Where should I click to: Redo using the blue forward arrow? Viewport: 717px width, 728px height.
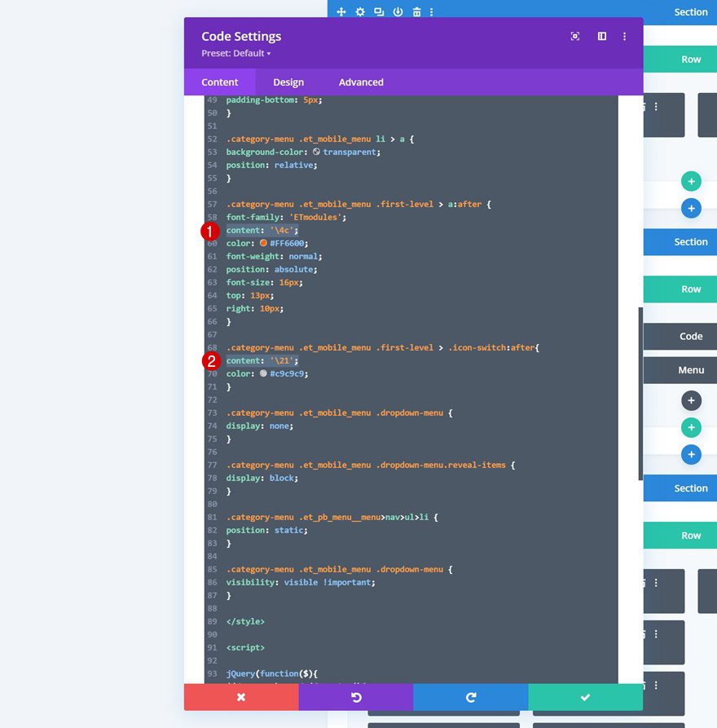click(469, 696)
